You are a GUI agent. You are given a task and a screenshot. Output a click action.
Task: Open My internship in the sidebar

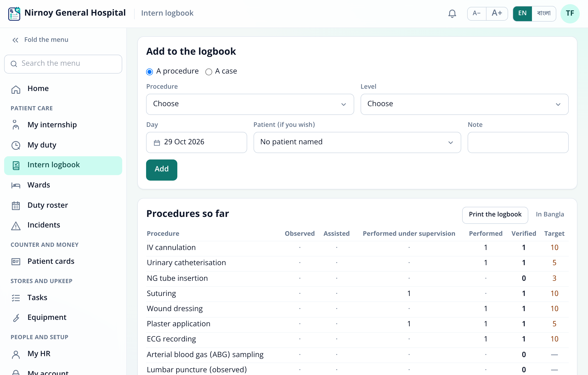pyautogui.click(x=63, y=125)
